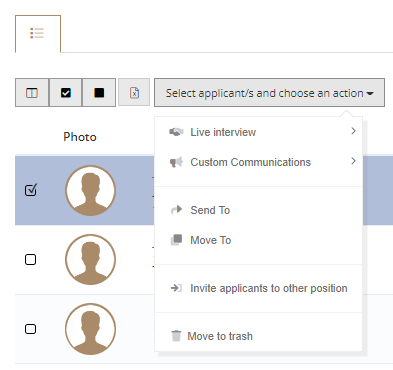Click the column layout toolbar button

32,93
